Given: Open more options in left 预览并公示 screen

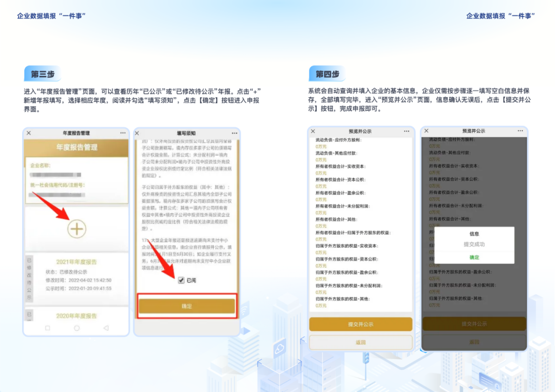Looking at the screenshot, I should (x=406, y=131).
